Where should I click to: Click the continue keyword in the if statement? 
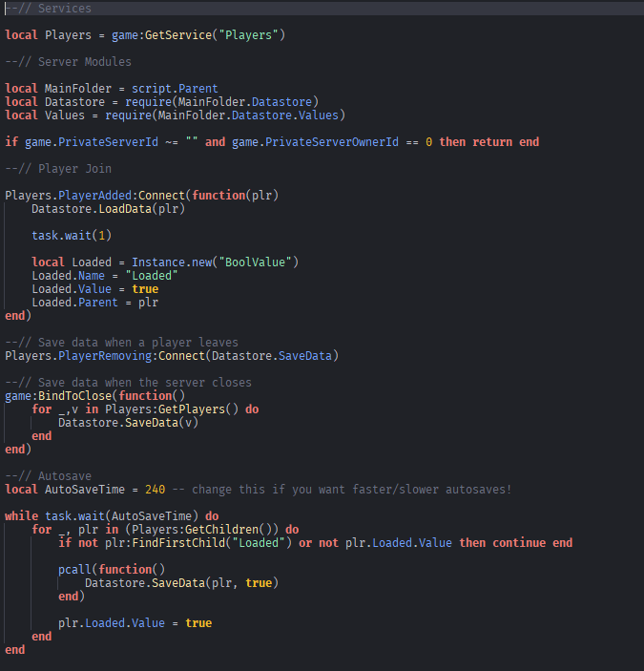[x=521, y=542]
